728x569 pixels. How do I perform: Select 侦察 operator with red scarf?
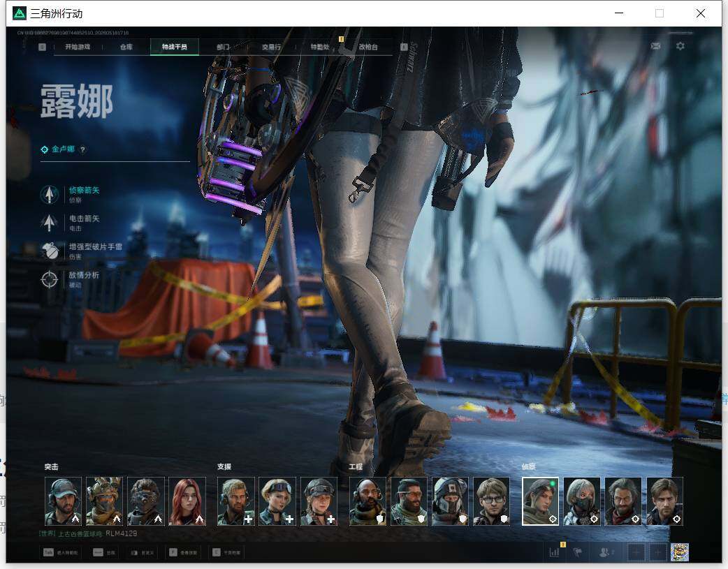[623, 501]
